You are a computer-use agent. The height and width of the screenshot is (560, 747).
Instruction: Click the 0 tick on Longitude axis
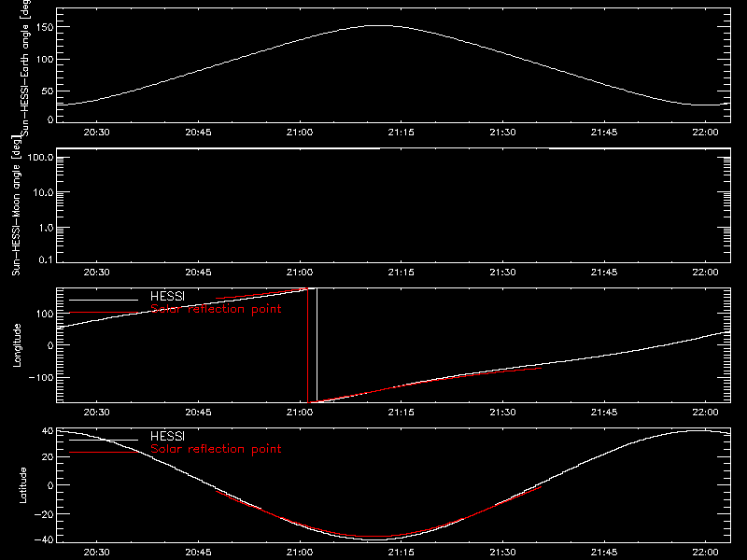pyautogui.click(x=51, y=345)
